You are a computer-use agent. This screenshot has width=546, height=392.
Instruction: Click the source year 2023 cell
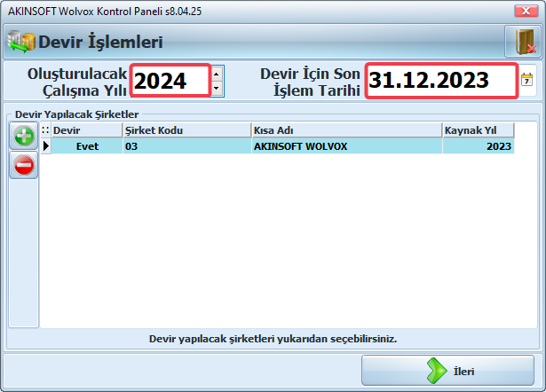479,146
